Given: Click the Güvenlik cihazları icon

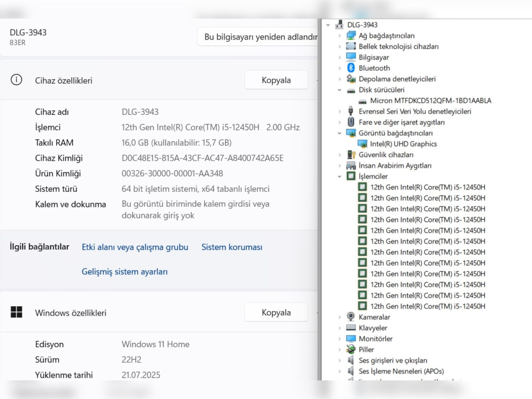Looking at the screenshot, I should [x=351, y=155].
